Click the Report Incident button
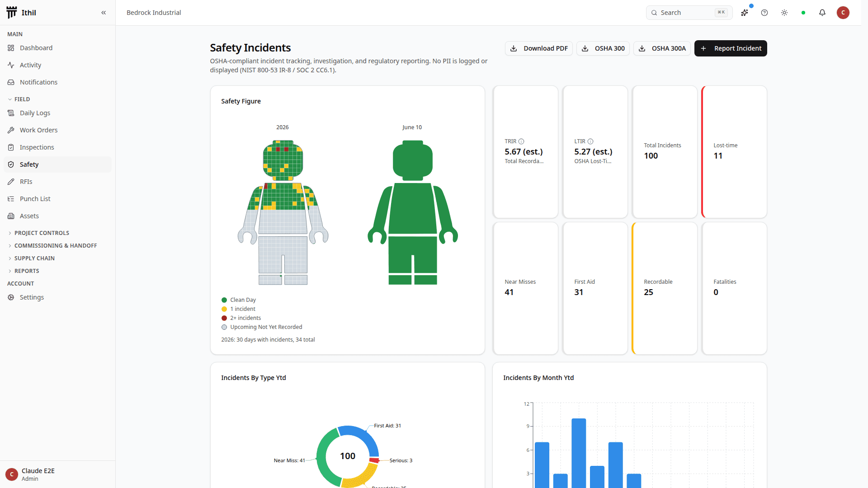The width and height of the screenshot is (868, 488). point(731,48)
